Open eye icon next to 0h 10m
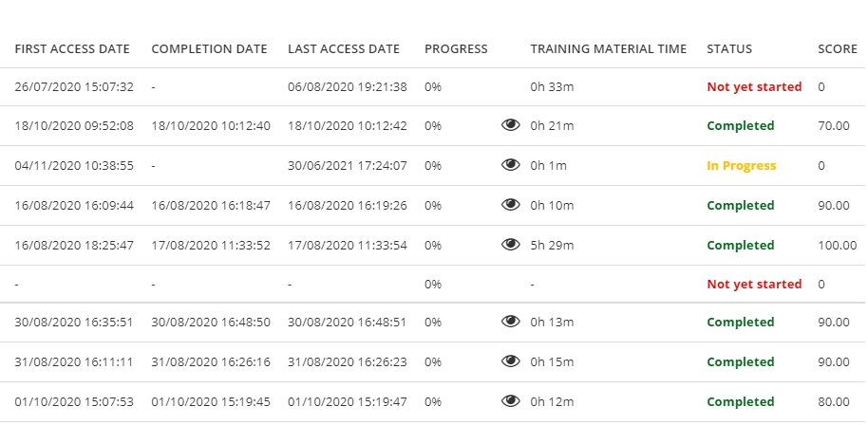 (511, 205)
